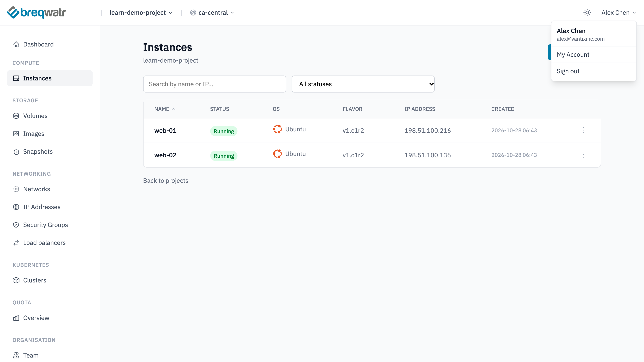This screenshot has height=362, width=644.
Task: Click the Clusters cube icon
Action: [16, 280]
